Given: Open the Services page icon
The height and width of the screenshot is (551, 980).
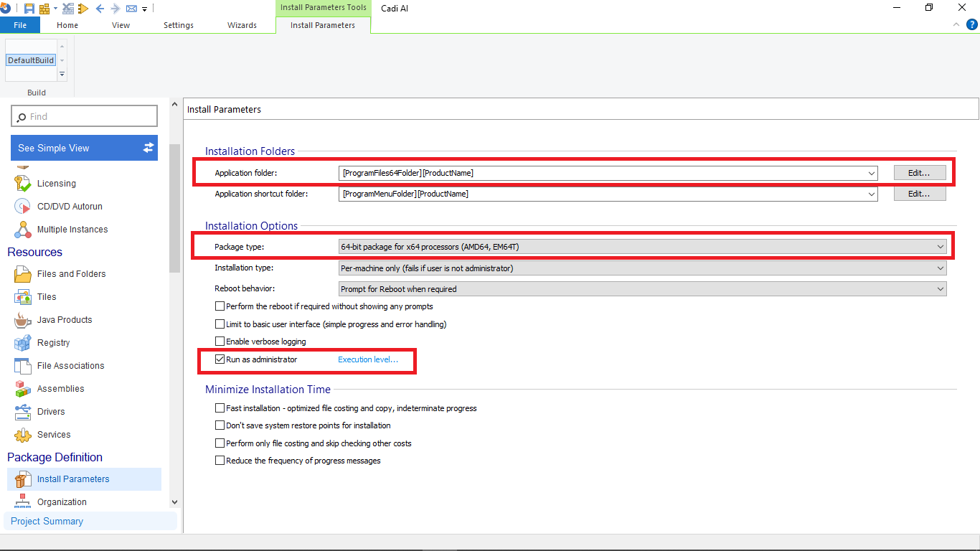Looking at the screenshot, I should pyautogui.click(x=23, y=435).
